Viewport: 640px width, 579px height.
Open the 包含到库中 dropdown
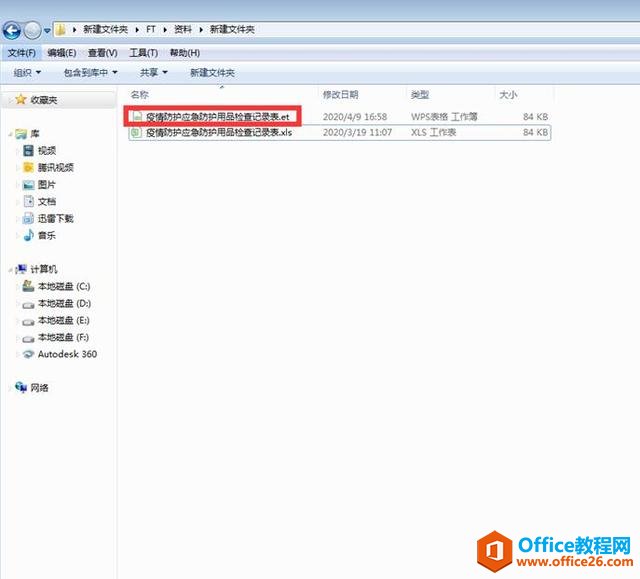click(90, 73)
